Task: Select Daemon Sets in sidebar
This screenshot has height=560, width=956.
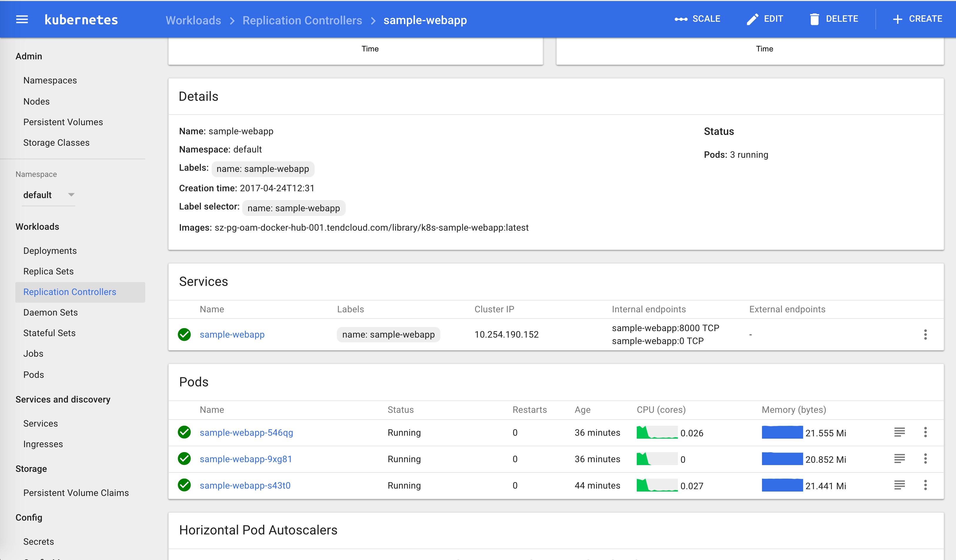Action: click(51, 312)
